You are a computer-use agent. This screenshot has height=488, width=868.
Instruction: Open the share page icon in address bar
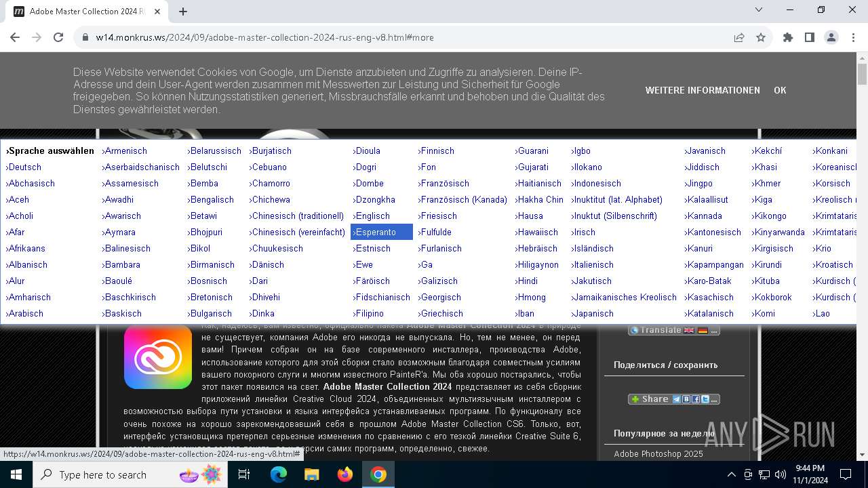(x=739, y=38)
